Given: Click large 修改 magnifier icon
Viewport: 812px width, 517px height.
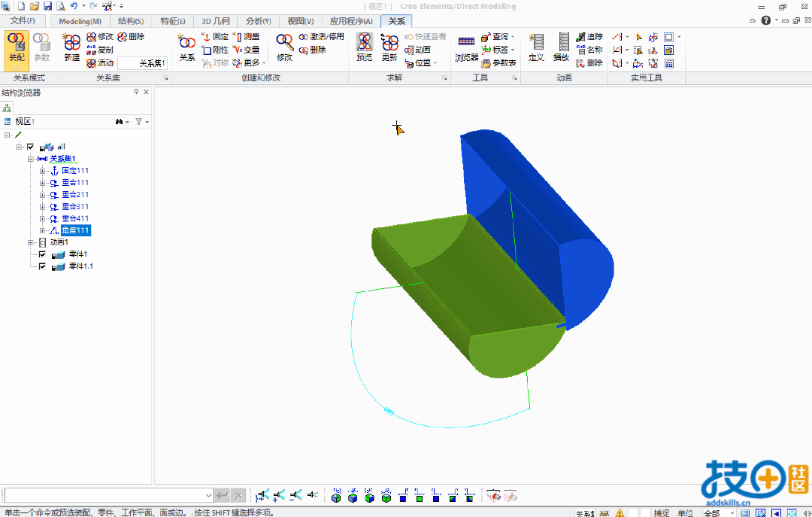Looking at the screenshot, I should pyautogui.click(x=284, y=47).
